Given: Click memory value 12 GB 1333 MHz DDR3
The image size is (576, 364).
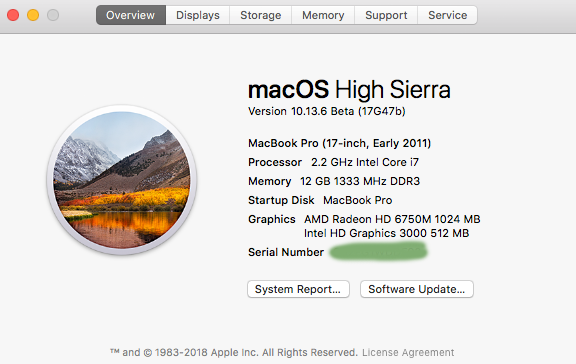Looking at the screenshot, I should [x=360, y=181].
